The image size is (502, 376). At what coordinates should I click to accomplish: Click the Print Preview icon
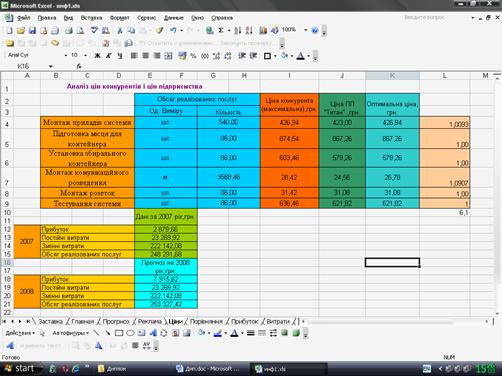pos(80,31)
